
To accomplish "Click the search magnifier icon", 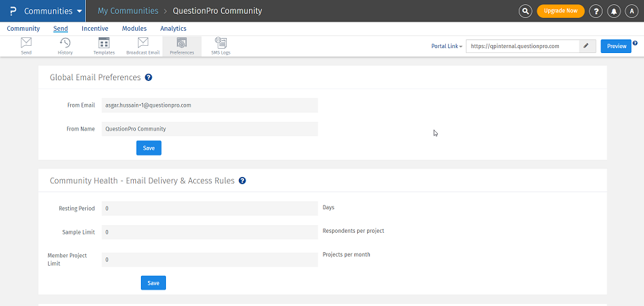I will pyautogui.click(x=526, y=11).
